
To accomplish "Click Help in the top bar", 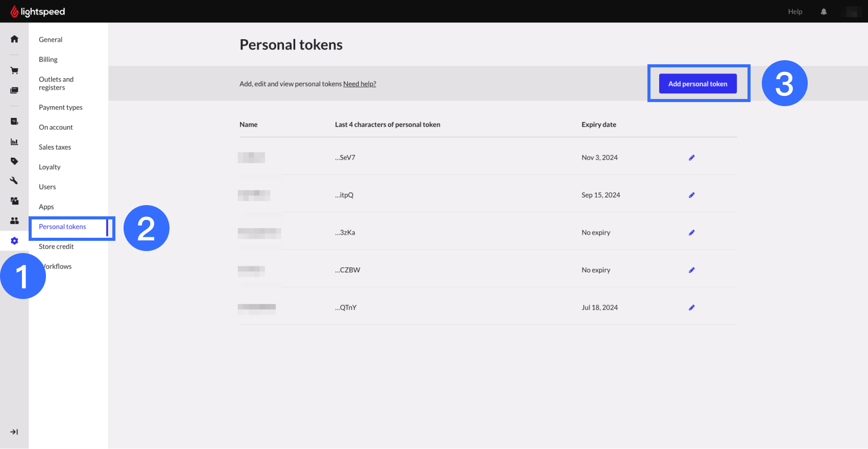I will click(795, 12).
